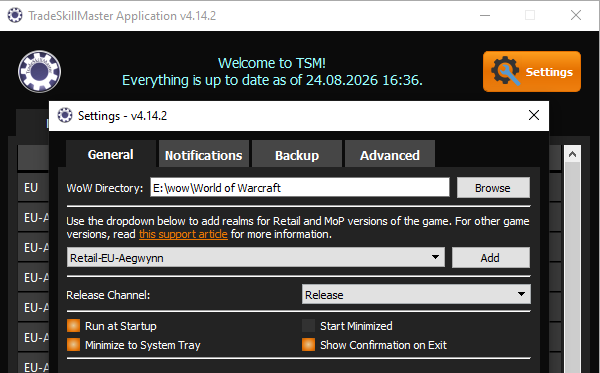Open Settings via the orange gear button
600x373 pixels.
(x=532, y=72)
